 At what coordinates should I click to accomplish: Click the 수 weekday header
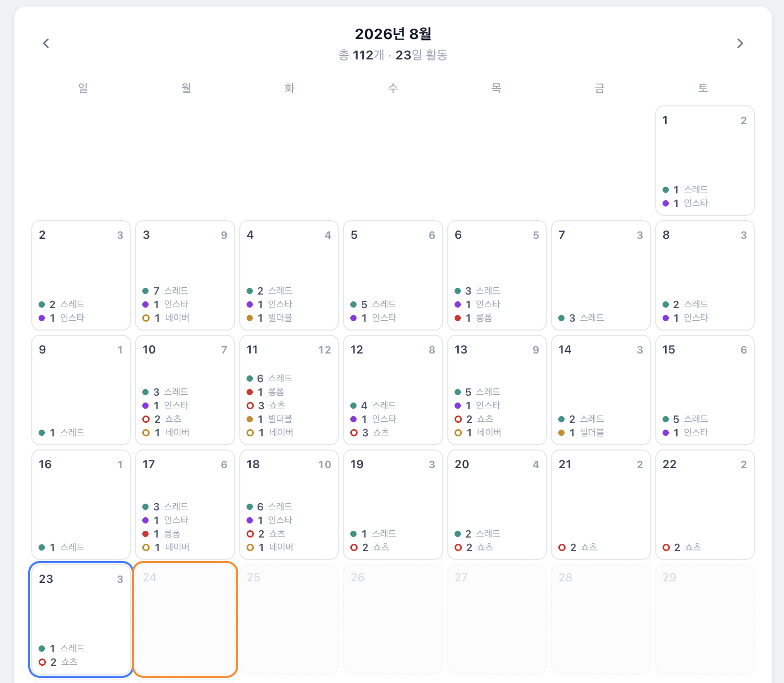[x=393, y=88]
